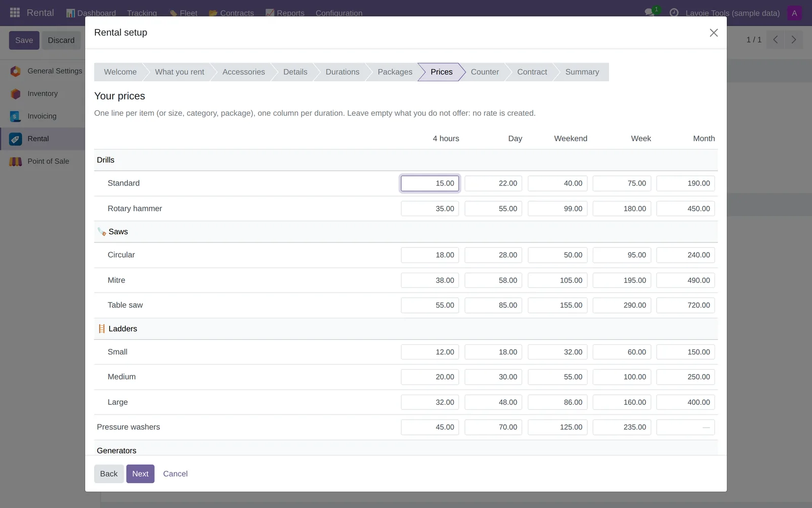Go to the Accessories step

pyautogui.click(x=244, y=72)
